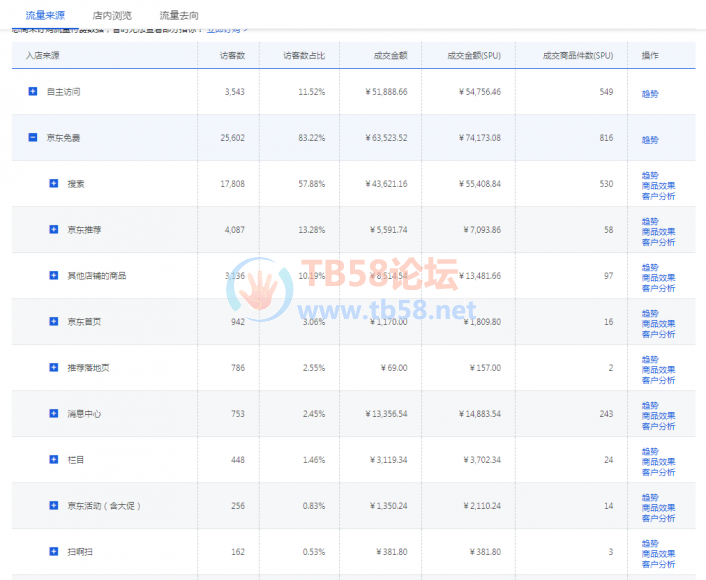Open 商品效果 for 消息中心 row

point(658,416)
